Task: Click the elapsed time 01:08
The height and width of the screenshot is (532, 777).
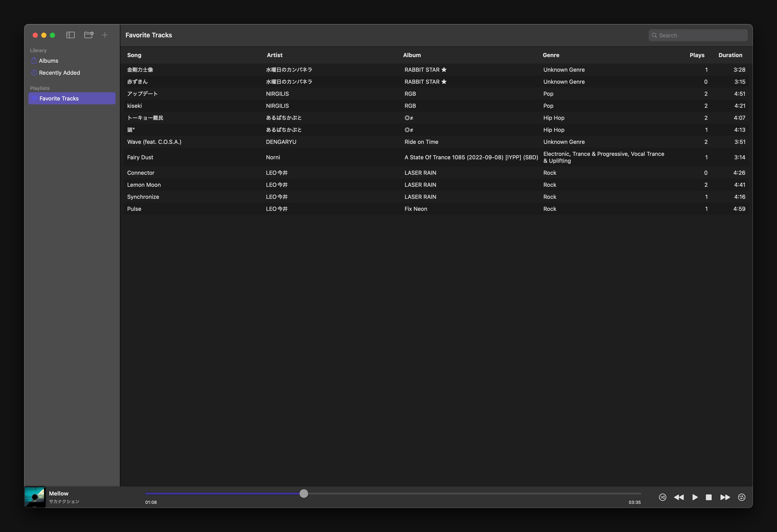Action: point(151,502)
